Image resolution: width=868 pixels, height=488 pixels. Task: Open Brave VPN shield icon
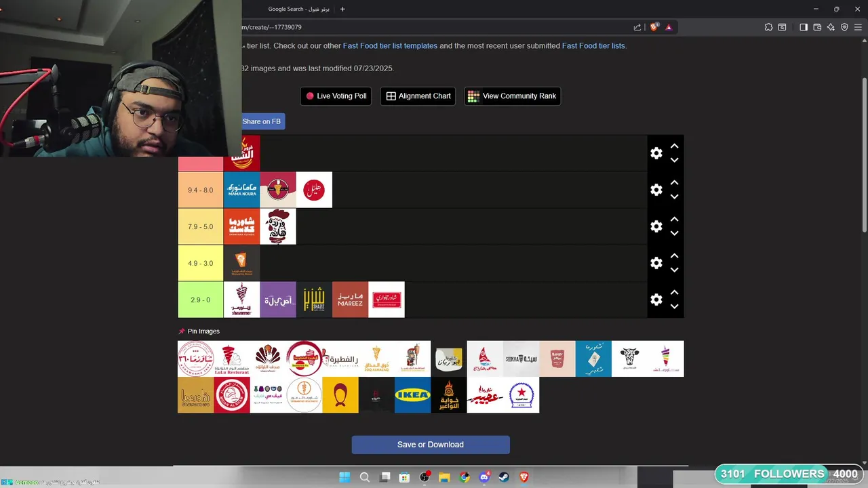pos(844,27)
